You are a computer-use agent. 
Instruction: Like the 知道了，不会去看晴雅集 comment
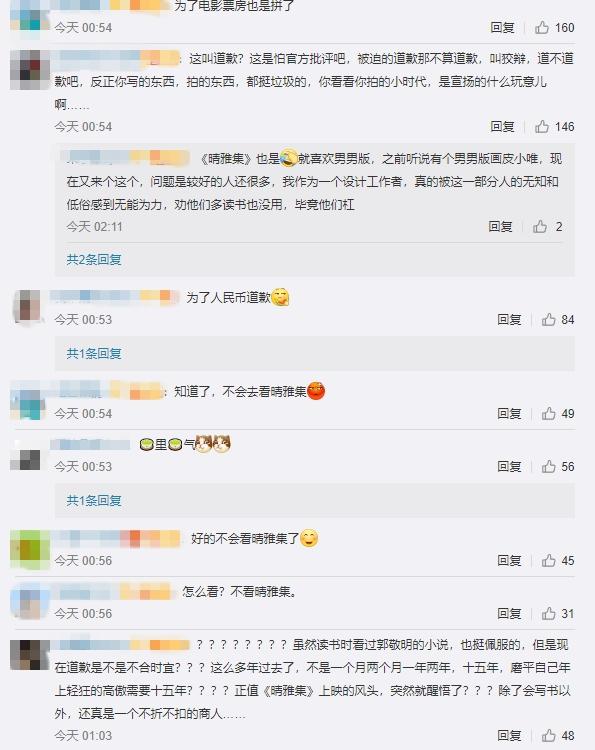pyautogui.click(x=549, y=413)
